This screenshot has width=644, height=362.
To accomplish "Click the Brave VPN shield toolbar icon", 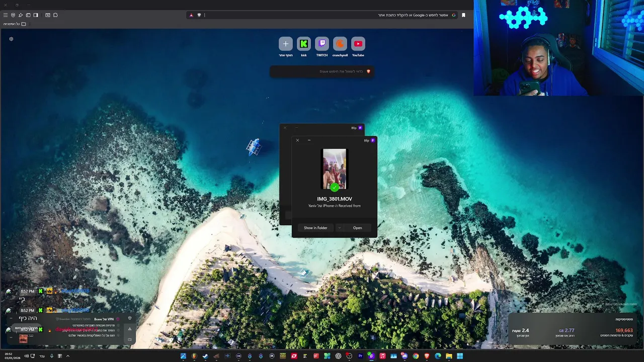I will pyautogui.click(x=13, y=15).
